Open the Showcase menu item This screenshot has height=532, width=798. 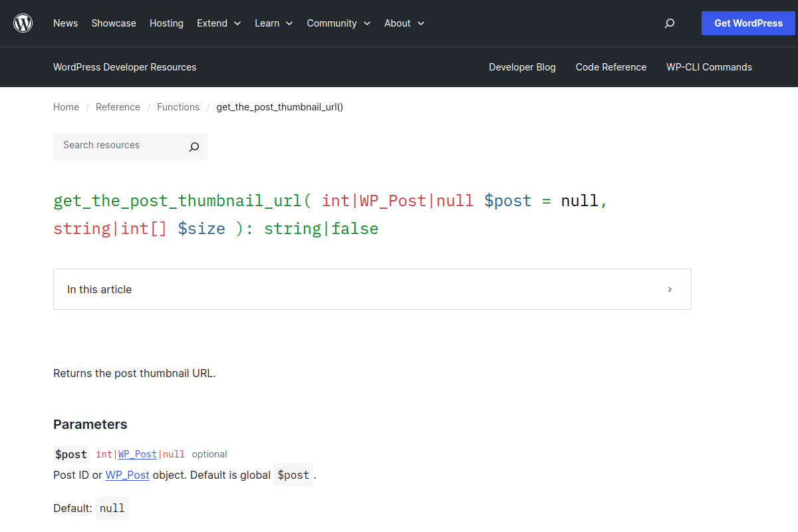tap(114, 23)
